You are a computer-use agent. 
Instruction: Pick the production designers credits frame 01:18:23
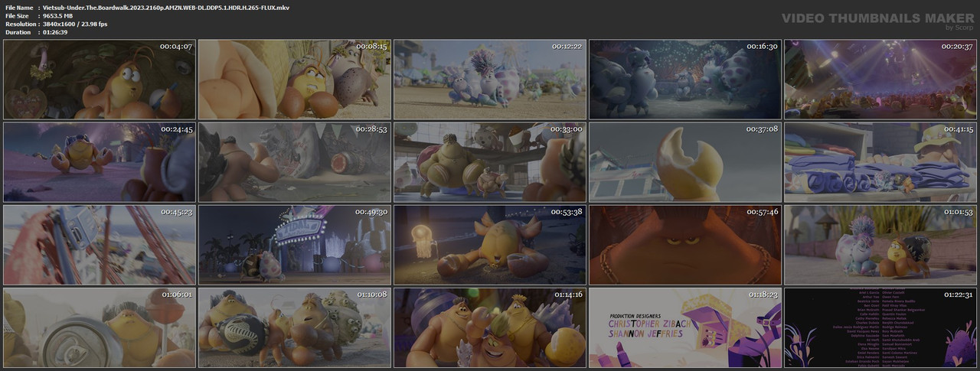pos(685,327)
